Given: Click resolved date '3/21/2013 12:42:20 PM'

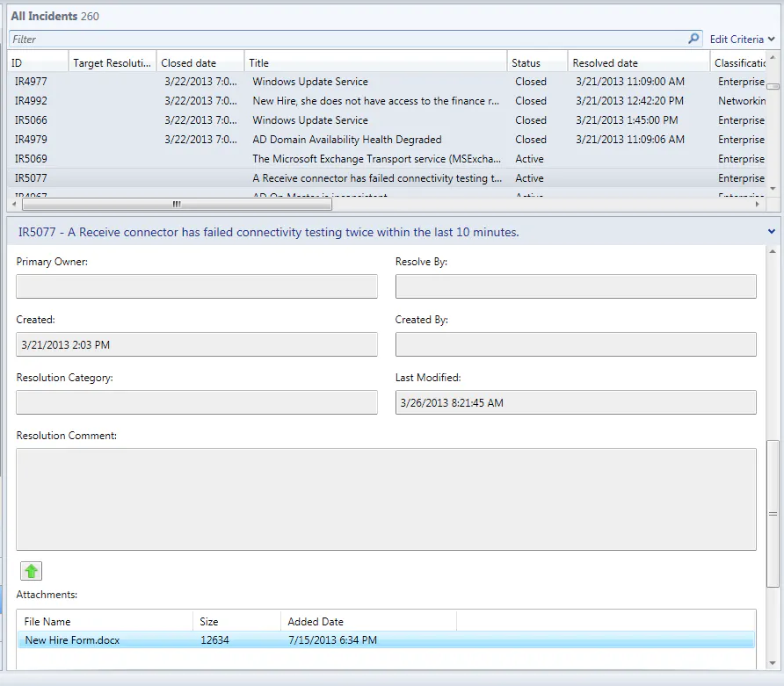Looking at the screenshot, I should tap(629, 101).
